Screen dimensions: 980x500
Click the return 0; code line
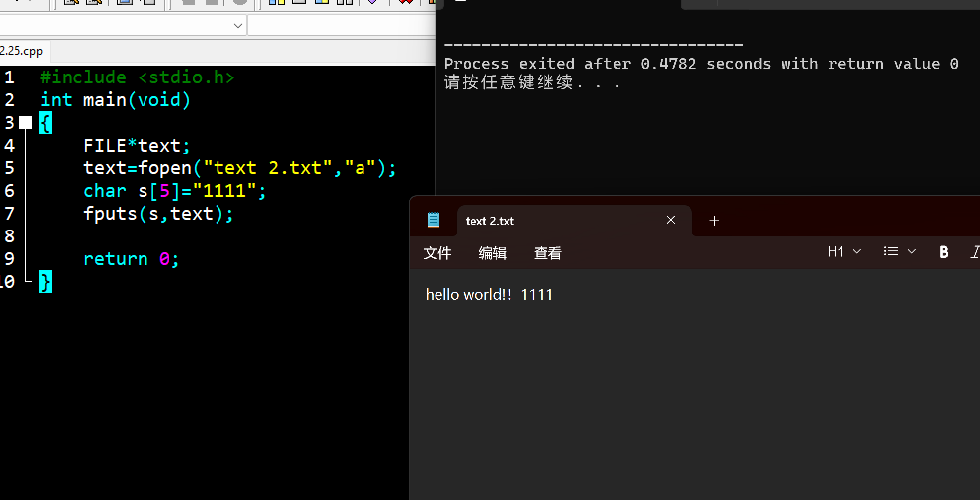tap(131, 259)
